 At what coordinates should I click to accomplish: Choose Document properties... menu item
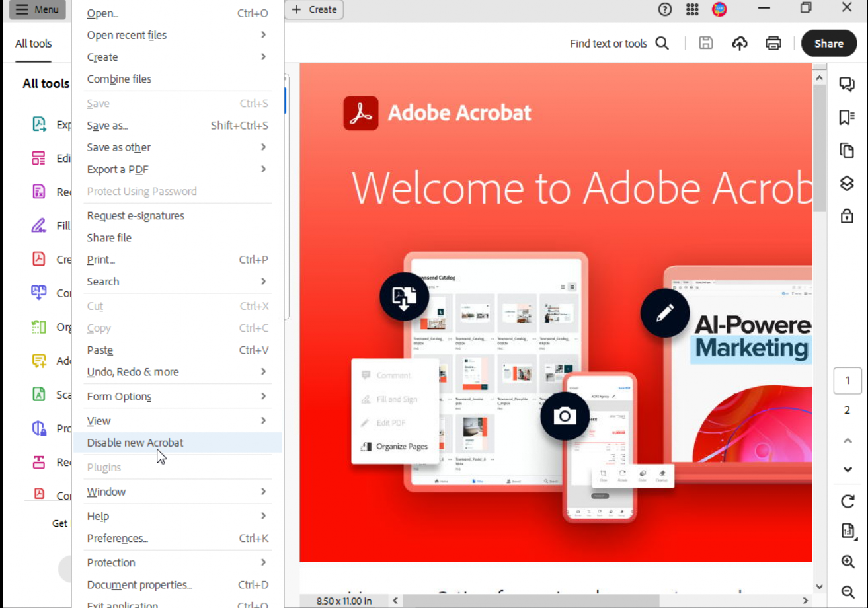(177, 585)
